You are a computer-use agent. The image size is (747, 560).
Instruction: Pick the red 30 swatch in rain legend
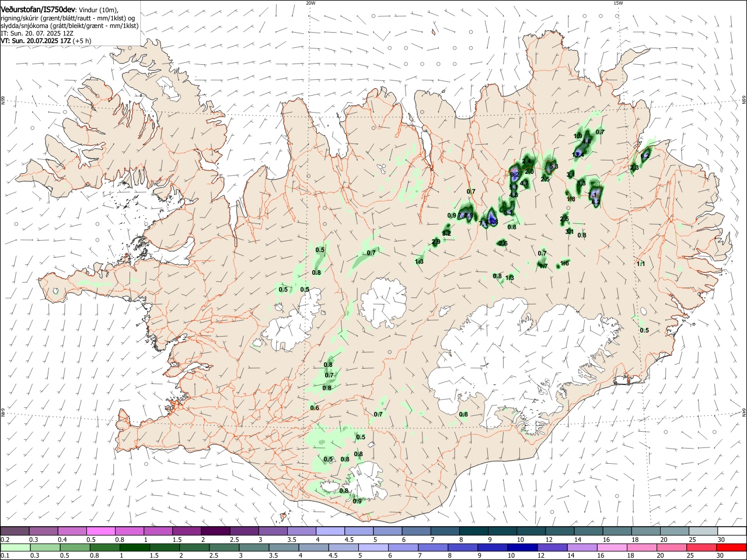coord(732,547)
